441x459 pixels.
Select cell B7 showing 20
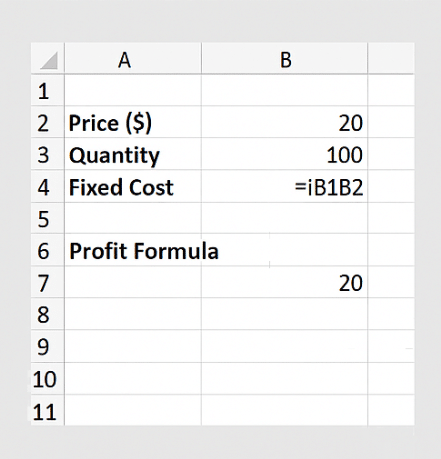point(284,282)
